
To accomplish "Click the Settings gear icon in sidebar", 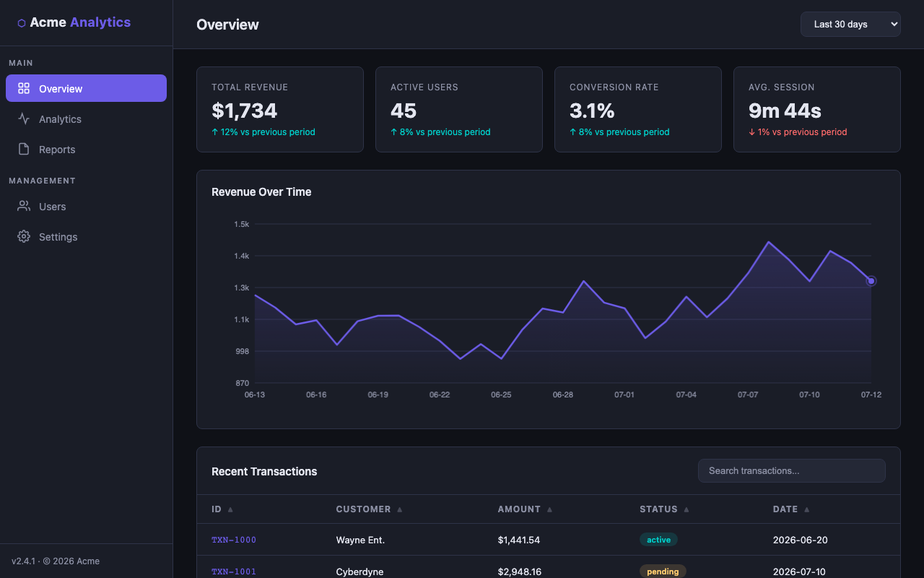I will [x=24, y=236].
